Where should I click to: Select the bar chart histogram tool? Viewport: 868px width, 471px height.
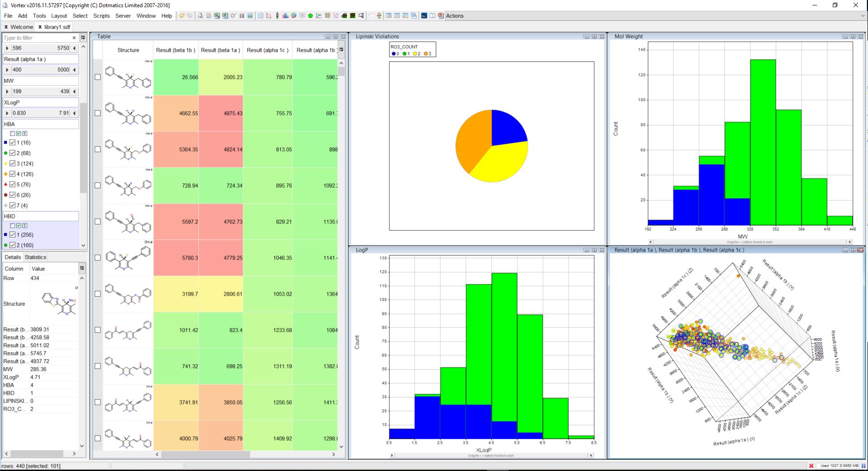coord(285,16)
